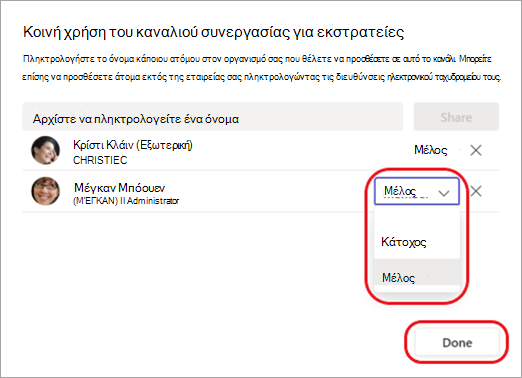The height and width of the screenshot is (378, 522).
Task: Open the Μέλος role dropdown for Μέγκαν Μπόουεν
Action: point(417,191)
